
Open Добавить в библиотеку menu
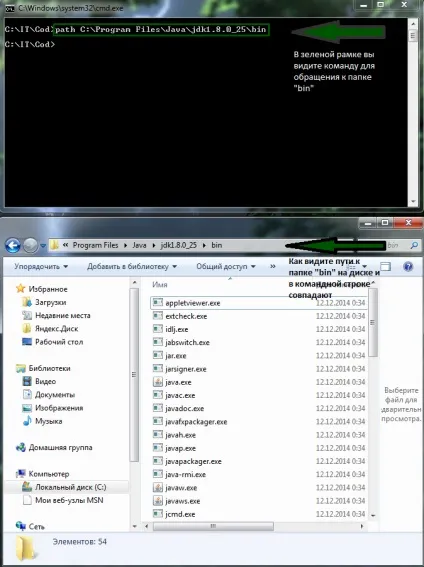click(132, 267)
